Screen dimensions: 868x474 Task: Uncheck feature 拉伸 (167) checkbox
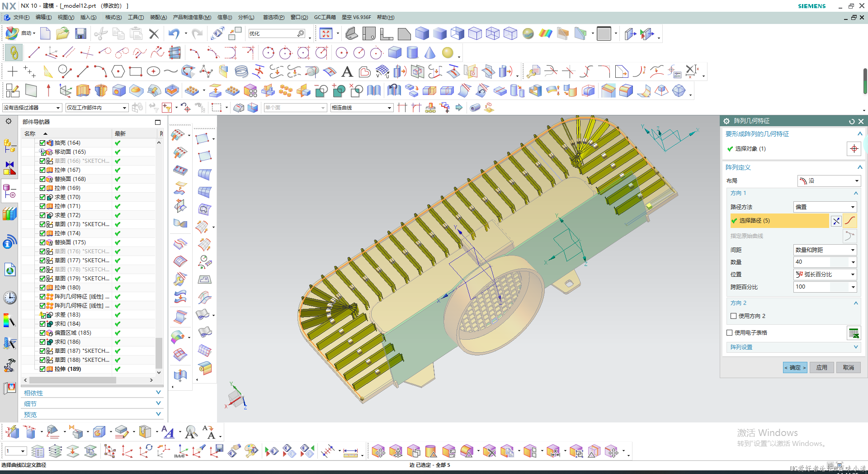[x=42, y=170]
